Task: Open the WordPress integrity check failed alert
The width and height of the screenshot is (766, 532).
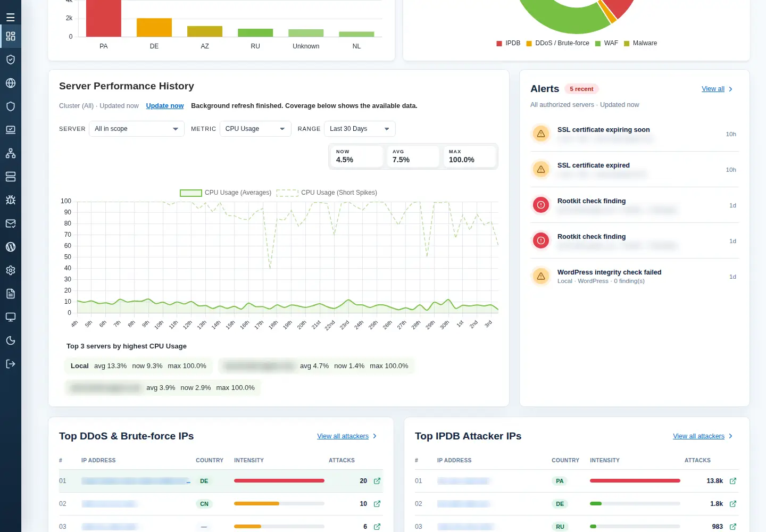Action: tap(635, 277)
